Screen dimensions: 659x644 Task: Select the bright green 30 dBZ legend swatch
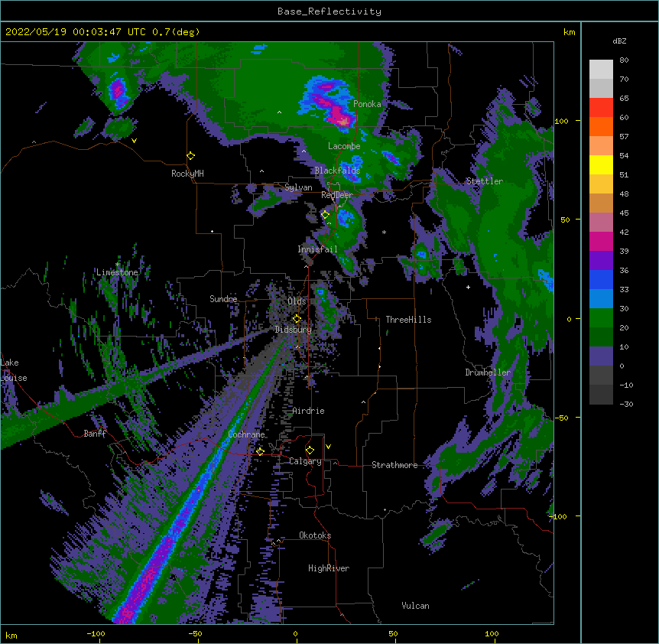click(601, 318)
